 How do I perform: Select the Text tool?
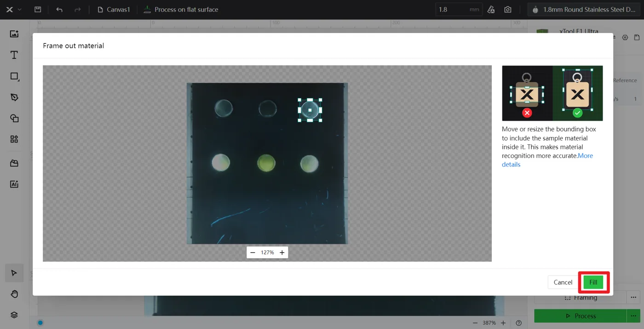coord(14,55)
